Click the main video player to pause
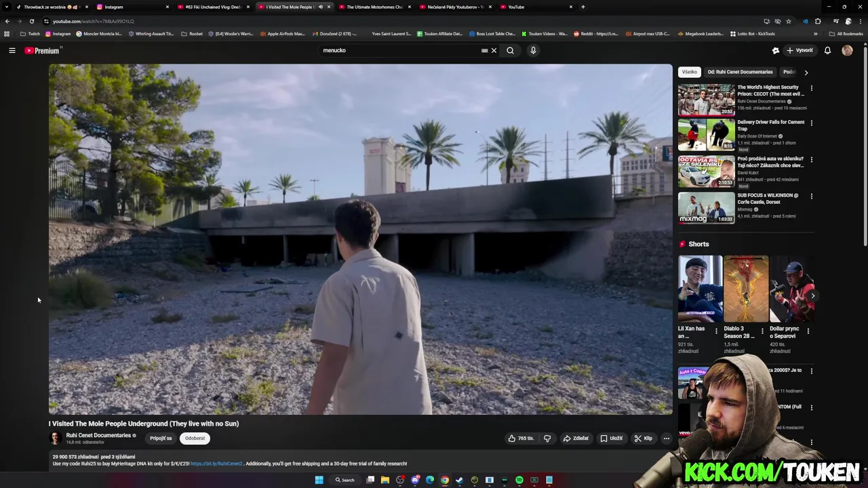Screen dimensions: 868x488 361,239
